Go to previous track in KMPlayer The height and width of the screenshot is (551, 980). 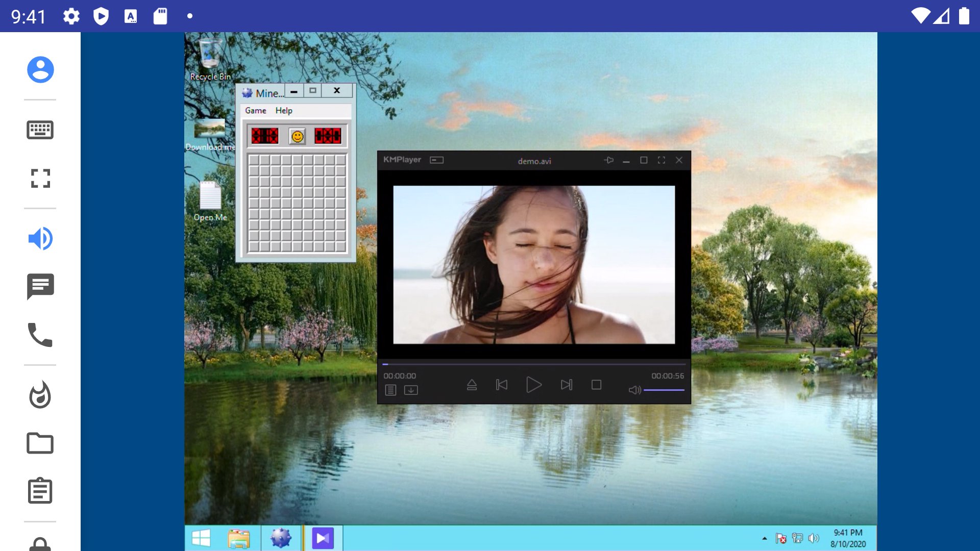coord(501,385)
